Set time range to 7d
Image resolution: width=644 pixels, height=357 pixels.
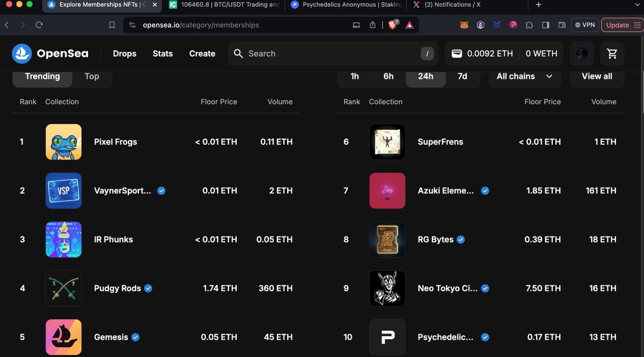click(462, 76)
